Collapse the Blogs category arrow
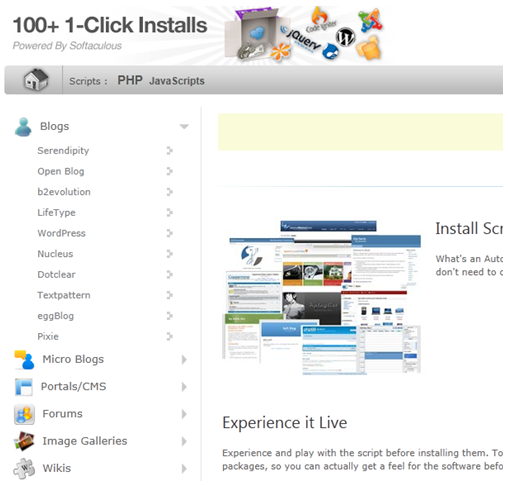Image resolution: width=508 pixels, height=487 pixels. [x=184, y=127]
